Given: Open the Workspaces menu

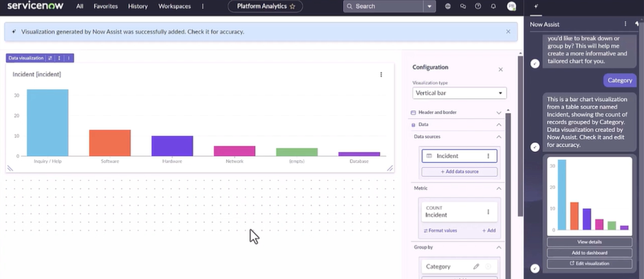Looking at the screenshot, I should tap(175, 6).
